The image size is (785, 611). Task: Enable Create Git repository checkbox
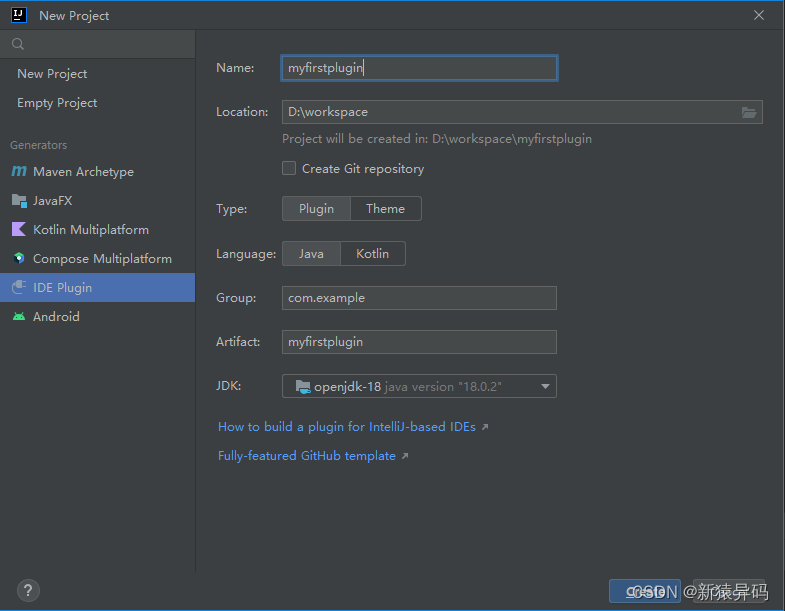click(289, 168)
